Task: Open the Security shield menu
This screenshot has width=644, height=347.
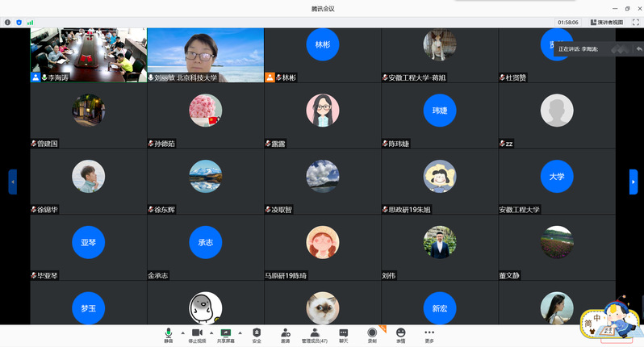Action: [x=257, y=333]
